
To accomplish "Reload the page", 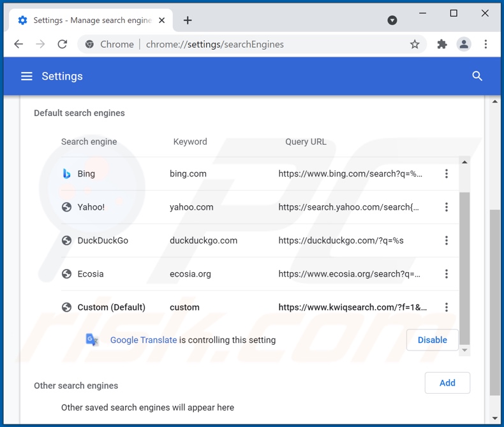I will click(62, 45).
